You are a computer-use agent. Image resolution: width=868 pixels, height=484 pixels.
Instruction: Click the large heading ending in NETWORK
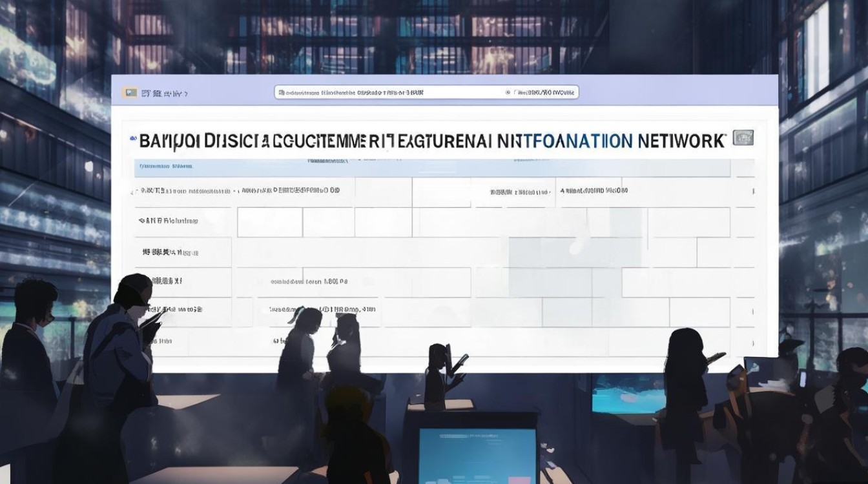pos(432,141)
